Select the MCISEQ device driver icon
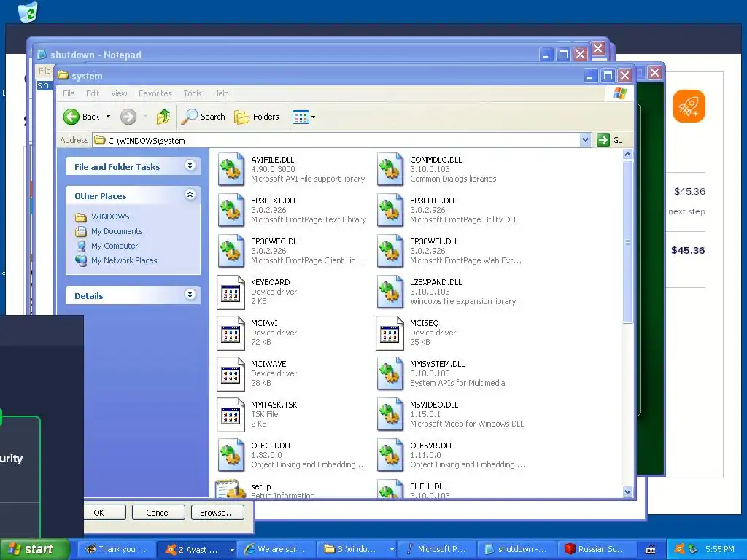 click(x=390, y=332)
